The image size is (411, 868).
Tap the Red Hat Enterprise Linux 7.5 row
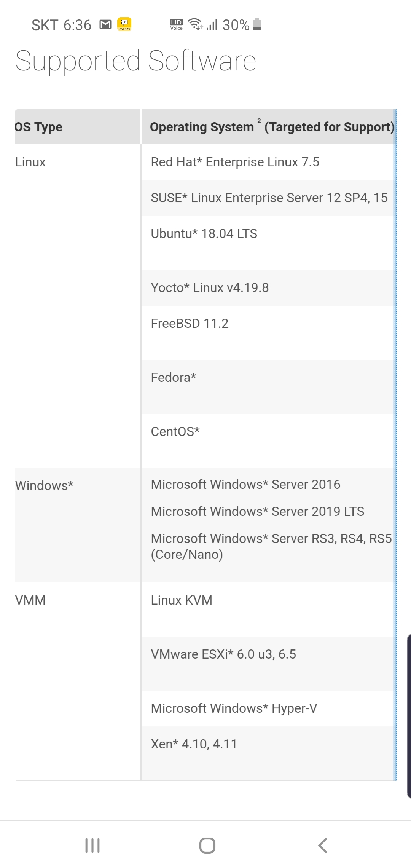coord(267,162)
